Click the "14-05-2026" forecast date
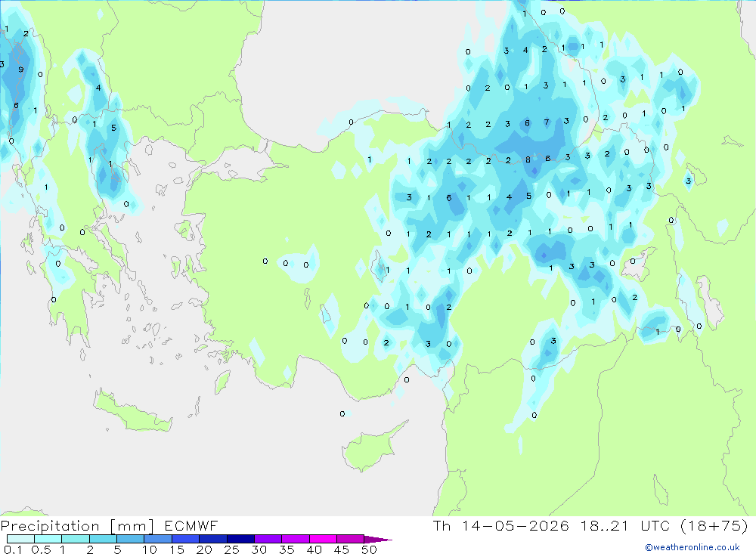This screenshot has width=756, height=554. (x=516, y=525)
